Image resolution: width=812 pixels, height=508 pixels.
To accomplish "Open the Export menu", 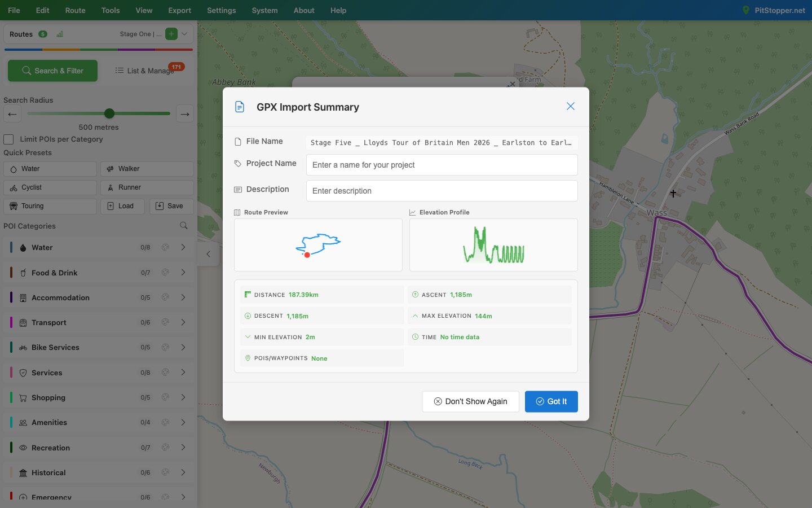I will [x=179, y=10].
